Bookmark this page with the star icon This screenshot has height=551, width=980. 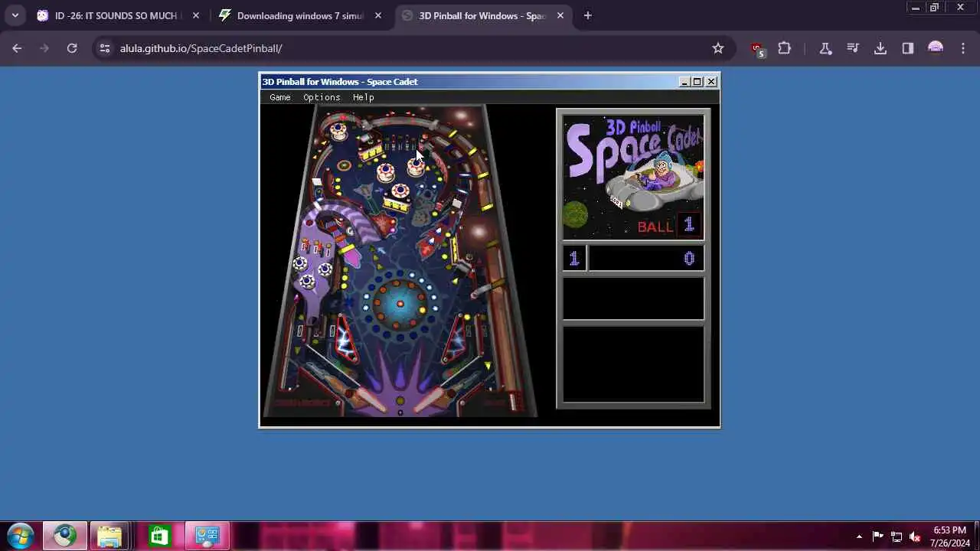click(717, 48)
